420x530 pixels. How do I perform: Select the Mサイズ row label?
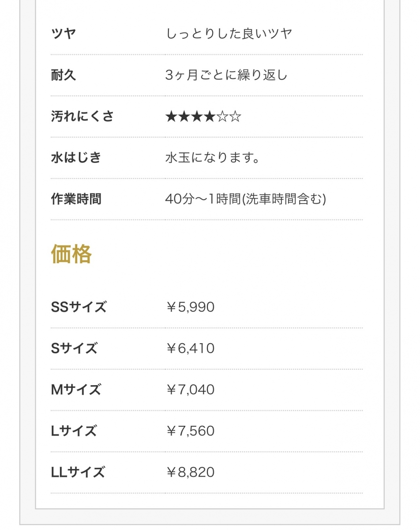coord(76,390)
